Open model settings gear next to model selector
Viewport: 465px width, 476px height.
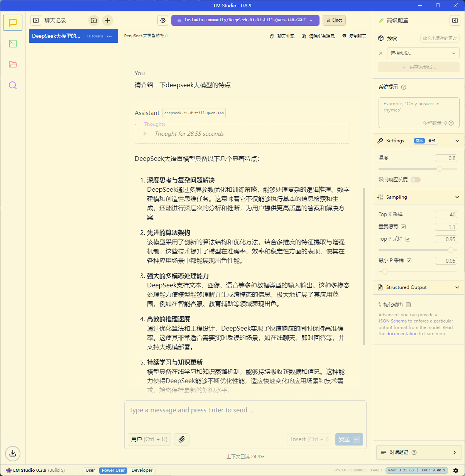click(163, 20)
